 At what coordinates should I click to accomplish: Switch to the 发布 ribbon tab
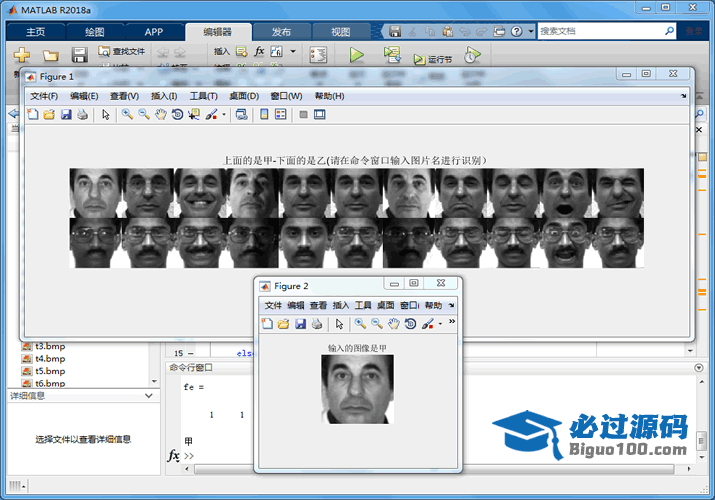click(x=281, y=31)
